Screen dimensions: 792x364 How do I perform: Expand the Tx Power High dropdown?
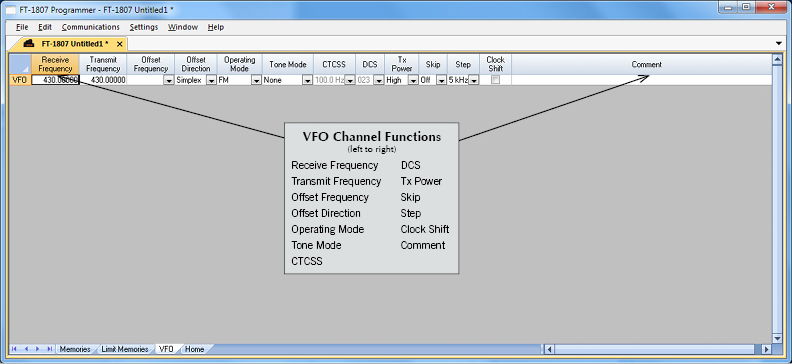(x=413, y=80)
